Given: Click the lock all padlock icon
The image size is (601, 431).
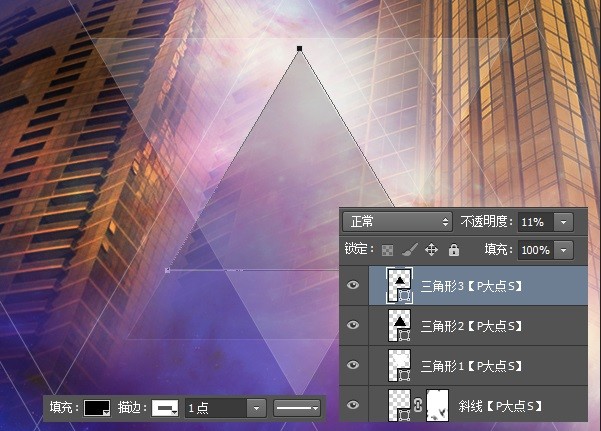Looking at the screenshot, I should (454, 250).
